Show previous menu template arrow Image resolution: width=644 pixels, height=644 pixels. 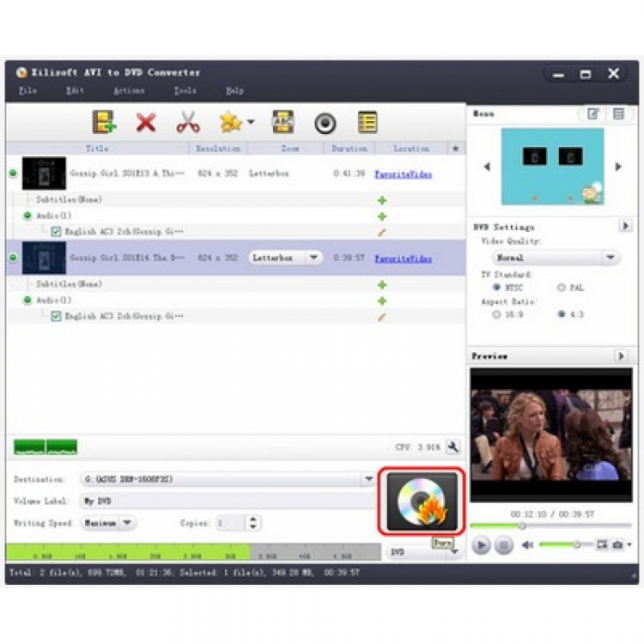click(x=487, y=167)
